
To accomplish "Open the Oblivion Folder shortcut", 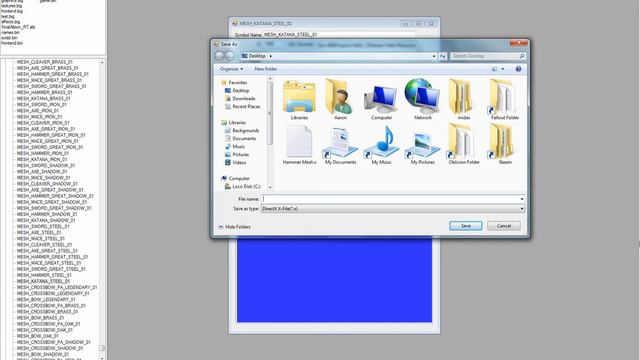I will 464,145.
